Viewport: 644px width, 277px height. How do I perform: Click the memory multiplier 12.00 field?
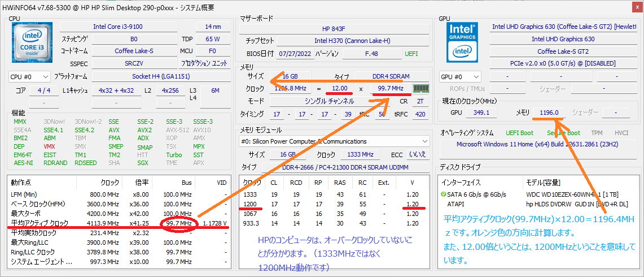point(340,89)
